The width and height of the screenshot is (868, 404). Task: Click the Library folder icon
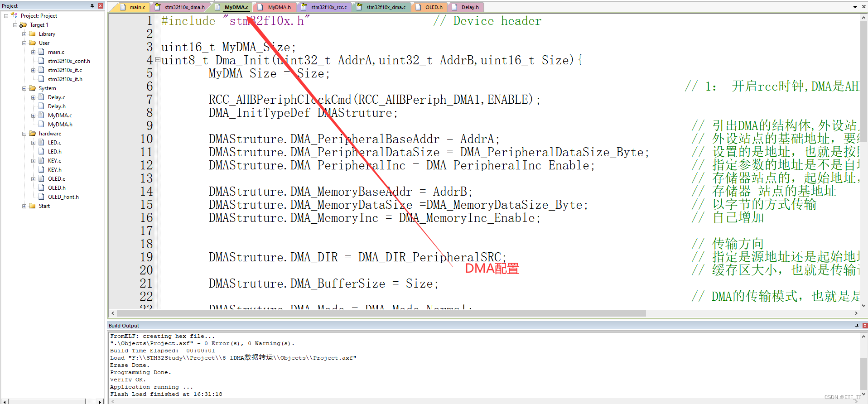tap(32, 34)
